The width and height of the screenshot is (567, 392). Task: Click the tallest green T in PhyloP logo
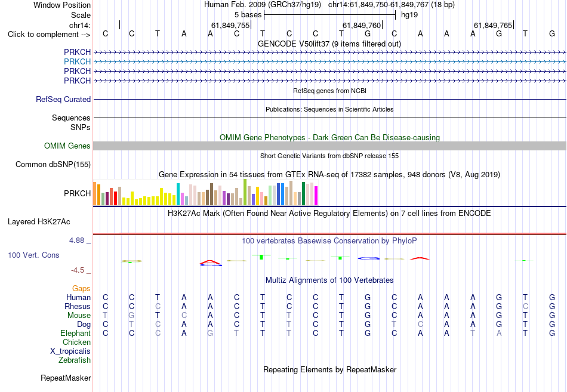pyautogui.click(x=261, y=257)
